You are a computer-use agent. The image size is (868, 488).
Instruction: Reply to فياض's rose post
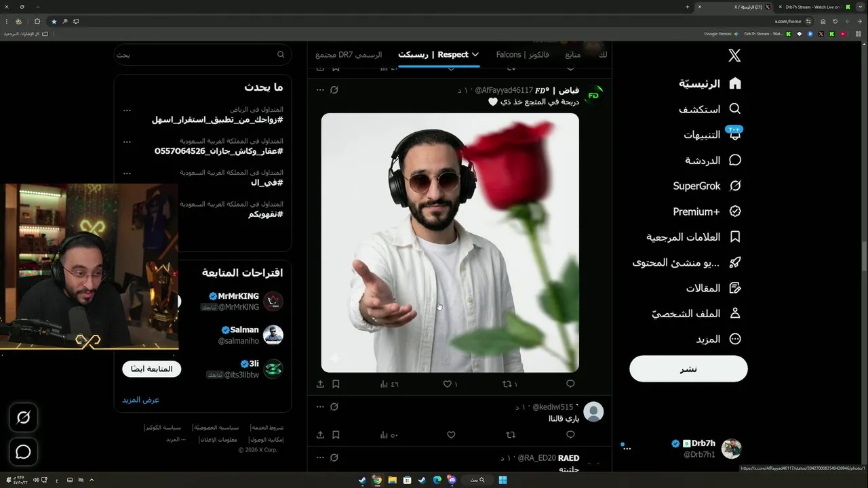click(x=570, y=384)
